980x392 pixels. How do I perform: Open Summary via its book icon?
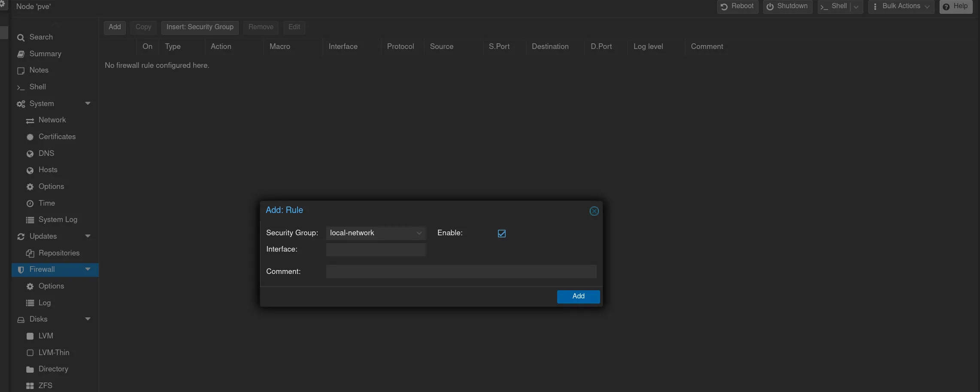pos(21,54)
